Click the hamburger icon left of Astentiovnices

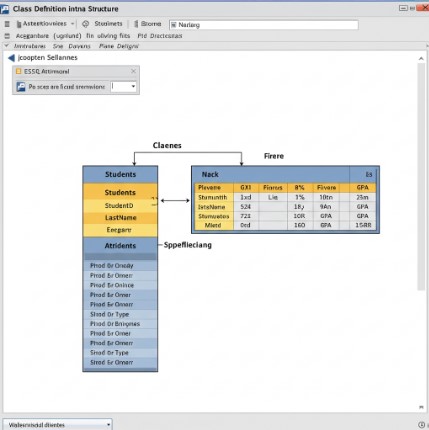tap(7, 24)
